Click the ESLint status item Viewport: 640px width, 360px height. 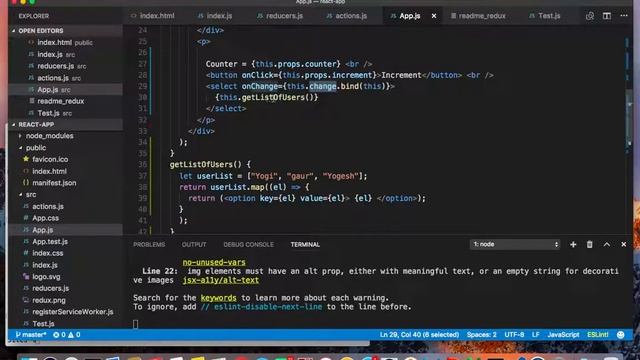tap(598, 335)
